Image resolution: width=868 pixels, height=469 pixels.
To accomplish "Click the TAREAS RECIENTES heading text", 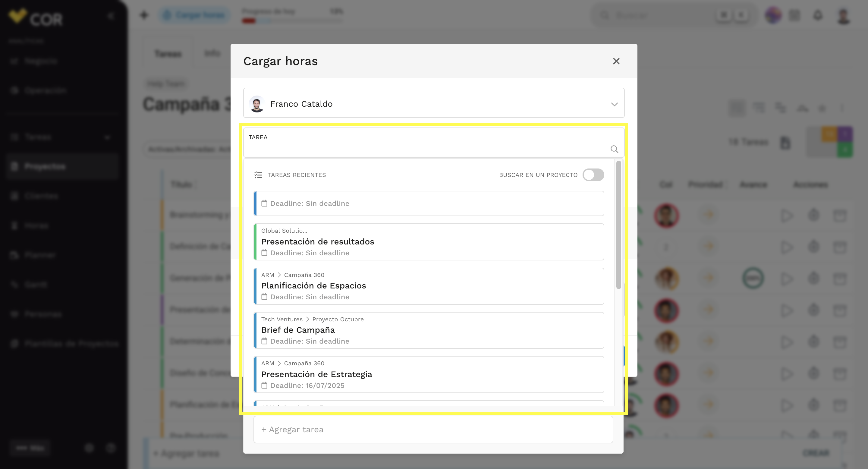I will 297,175.
